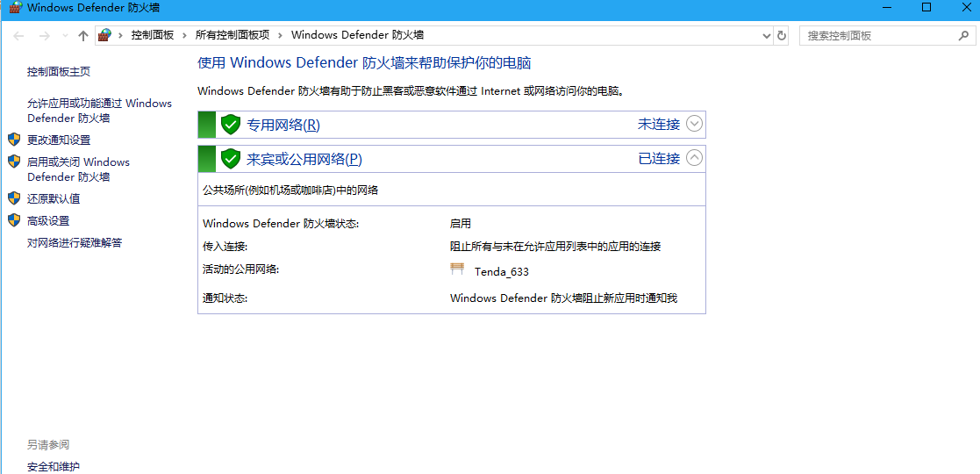Click green shield icon for 来宾或公用网络
This screenshot has width=980, height=474.
pyautogui.click(x=231, y=159)
